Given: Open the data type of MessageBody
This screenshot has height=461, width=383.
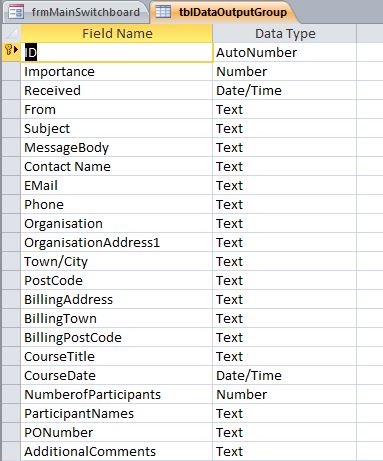Looking at the screenshot, I should tap(284, 147).
